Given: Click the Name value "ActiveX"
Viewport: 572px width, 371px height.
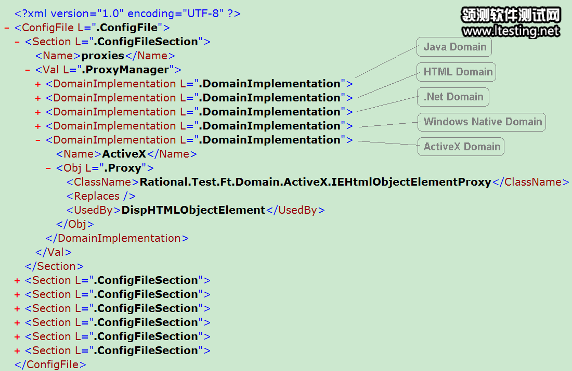Looking at the screenshot, I should click(124, 154).
